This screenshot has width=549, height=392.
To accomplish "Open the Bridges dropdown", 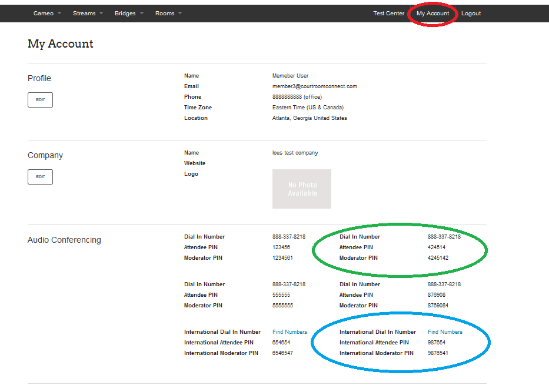I will (x=129, y=14).
